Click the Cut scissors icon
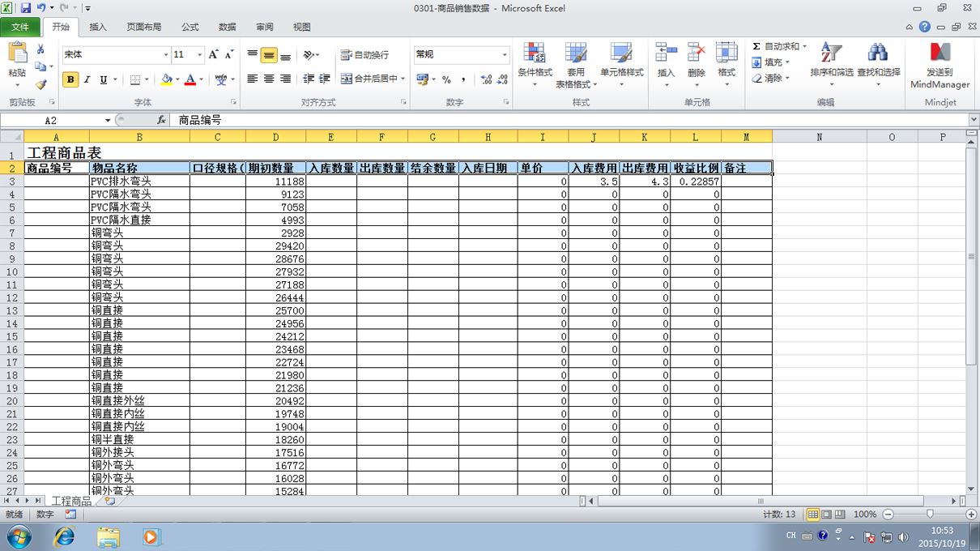 click(41, 49)
